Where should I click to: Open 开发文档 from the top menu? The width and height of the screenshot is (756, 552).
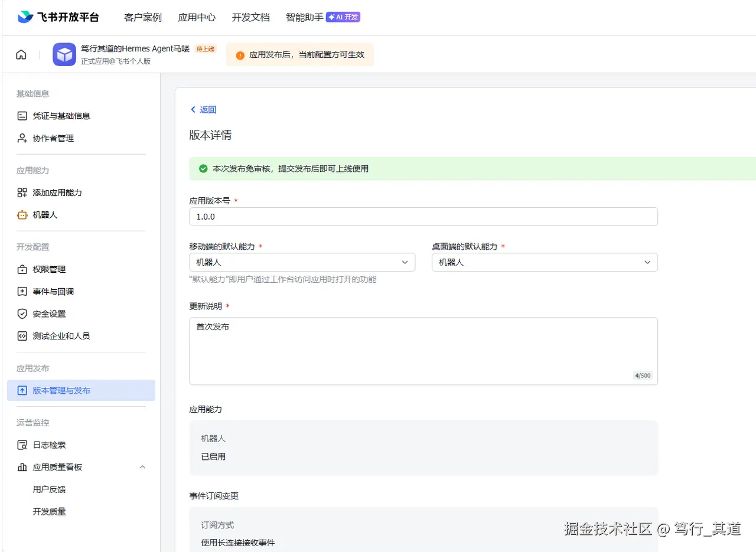point(250,17)
